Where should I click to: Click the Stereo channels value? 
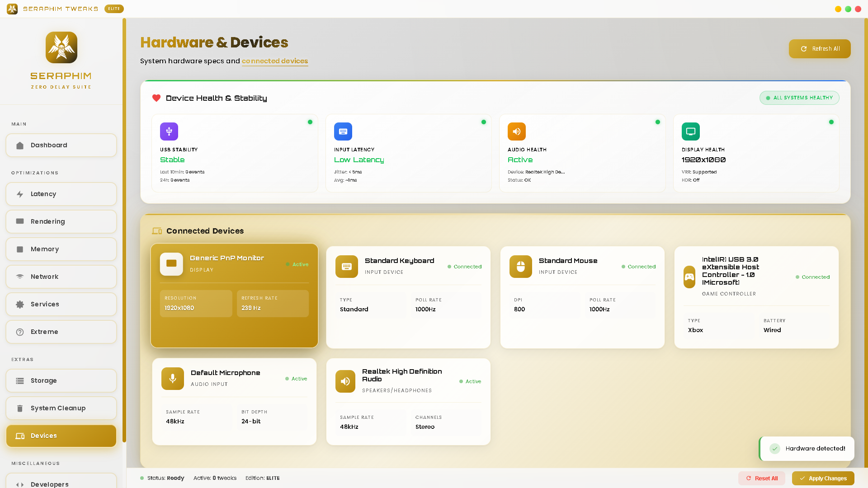tap(425, 427)
